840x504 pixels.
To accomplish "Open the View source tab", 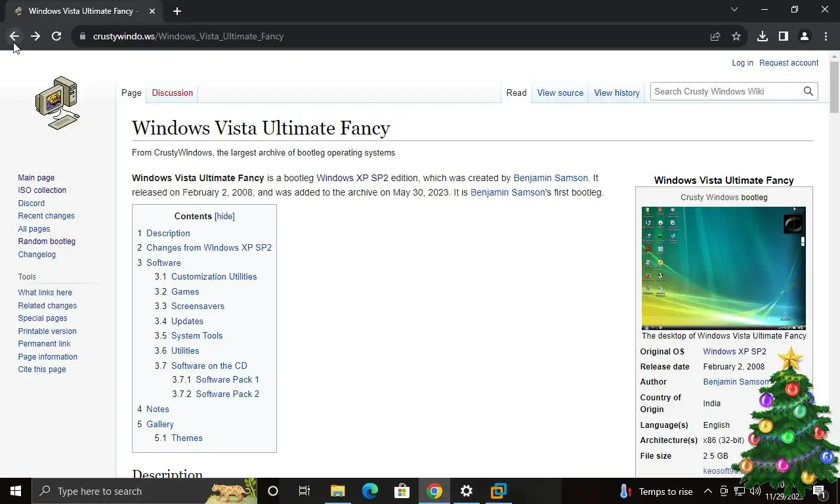I will click(x=560, y=93).
